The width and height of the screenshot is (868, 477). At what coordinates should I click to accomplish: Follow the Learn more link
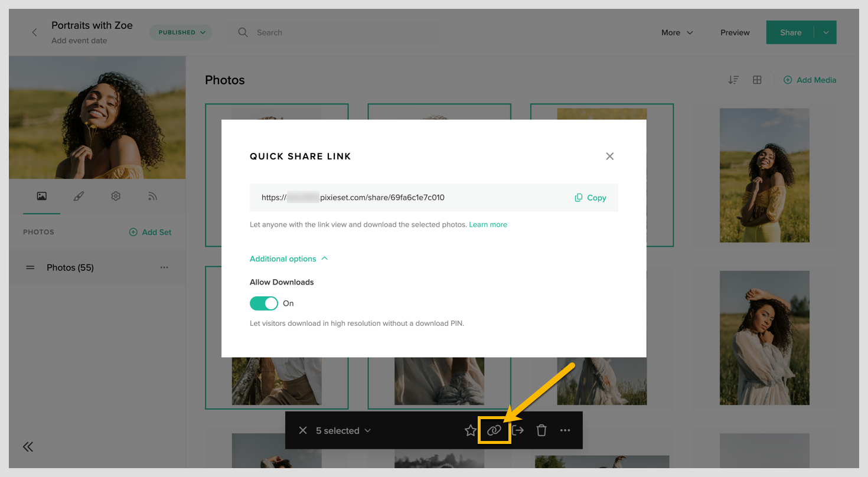click(x=488, y=224)
